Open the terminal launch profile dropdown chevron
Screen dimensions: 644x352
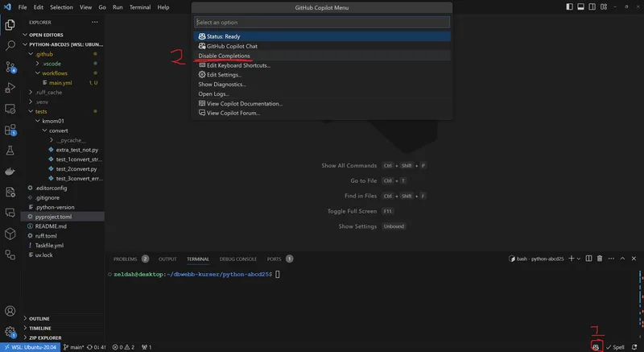[x=579, y=259]
